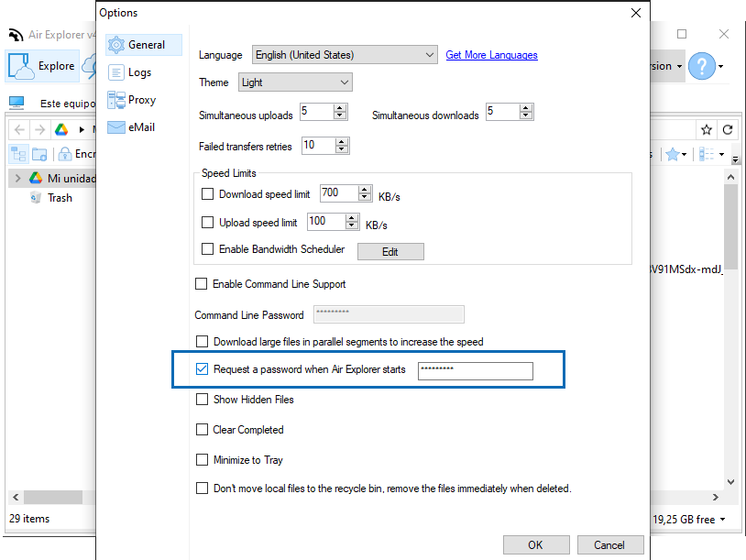Click the Este equipo computer icon

click(16, 103)
